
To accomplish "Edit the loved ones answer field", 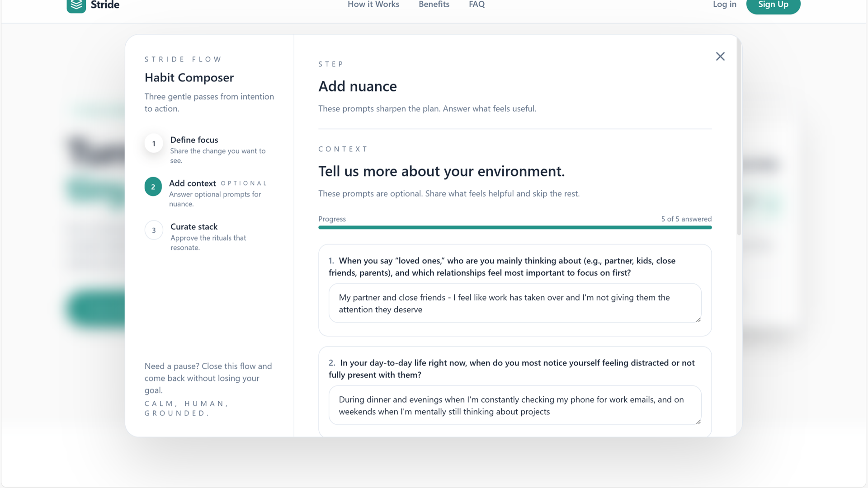I will pos(514,303).
